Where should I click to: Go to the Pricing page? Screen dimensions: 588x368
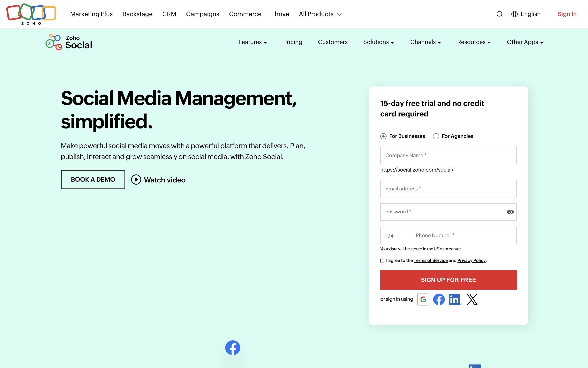click(x=293, y=42)
